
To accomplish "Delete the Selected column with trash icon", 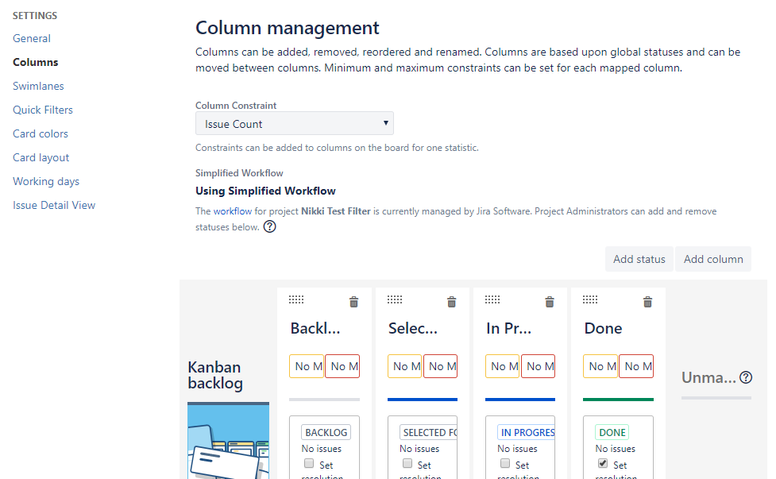I will [451, 302].
